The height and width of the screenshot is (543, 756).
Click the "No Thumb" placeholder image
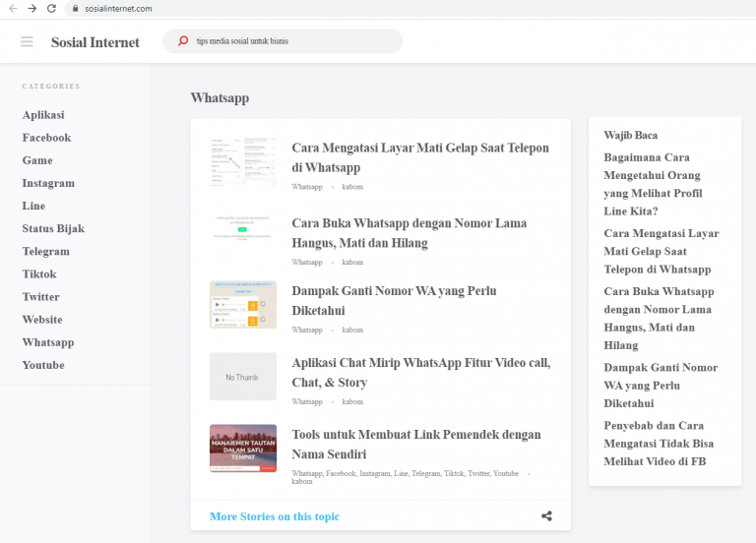click(x=243, y=377)
